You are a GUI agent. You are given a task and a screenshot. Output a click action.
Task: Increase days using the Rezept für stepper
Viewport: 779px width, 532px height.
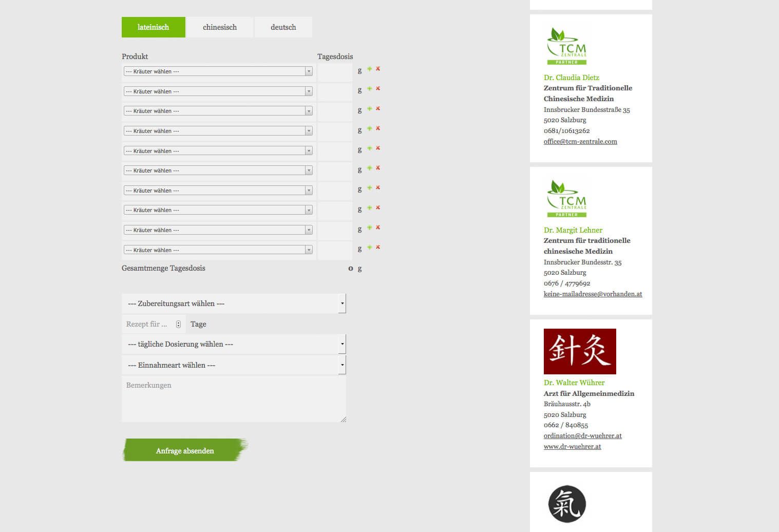pos(178,322)
